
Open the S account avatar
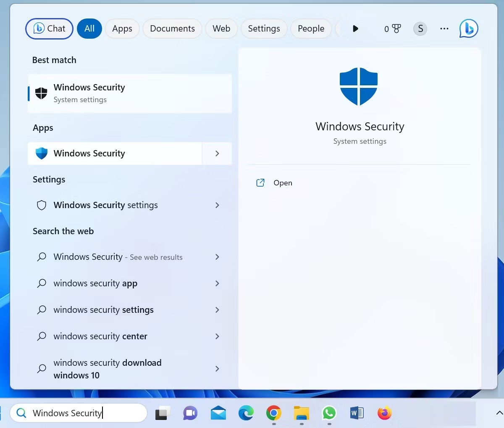click(x=420, y=29)
